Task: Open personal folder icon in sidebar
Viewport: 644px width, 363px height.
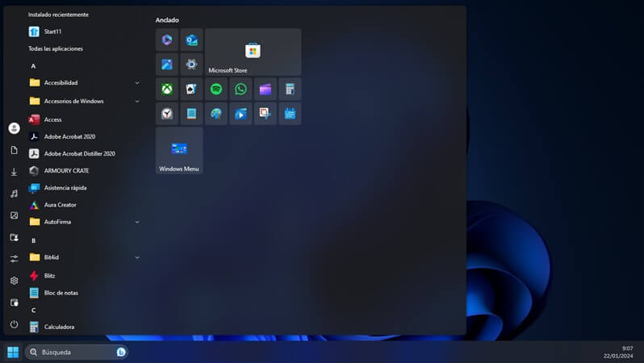Action: (14, 237)
